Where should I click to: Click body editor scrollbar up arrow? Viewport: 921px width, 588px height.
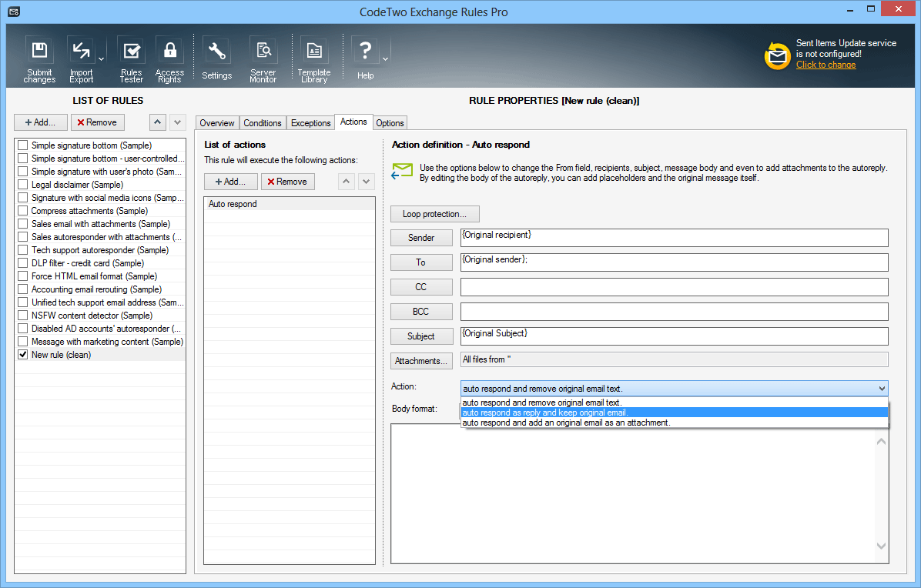tap(881, 441)
